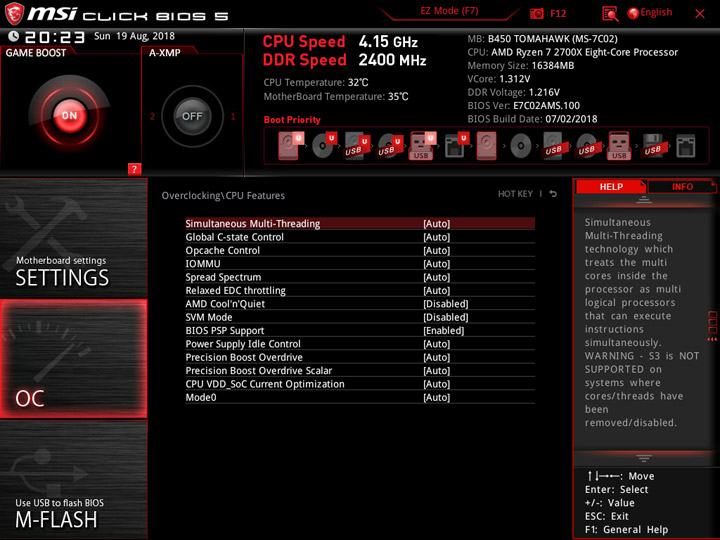Select the UEFI hard disk boot device icon
This screenshot has height=540, width=720.
[x=290, y=146]
